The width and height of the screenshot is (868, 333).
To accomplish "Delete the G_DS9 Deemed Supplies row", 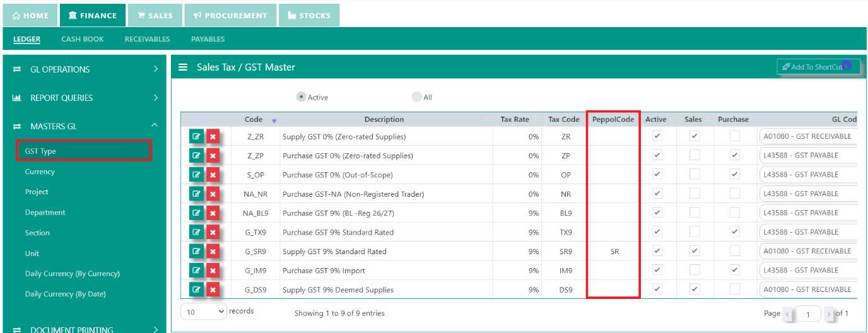I will 213,289.
